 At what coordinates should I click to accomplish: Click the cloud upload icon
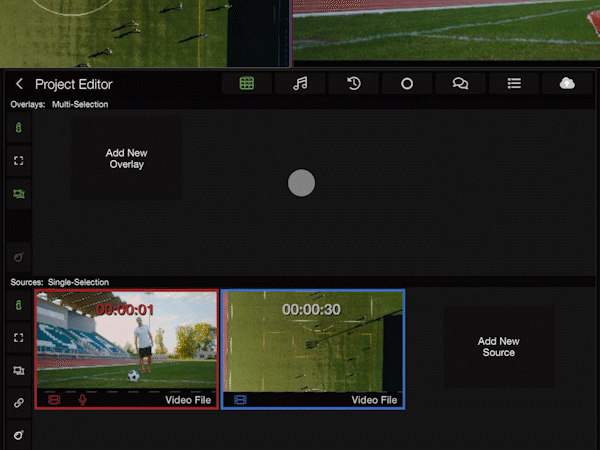[567, 84]
